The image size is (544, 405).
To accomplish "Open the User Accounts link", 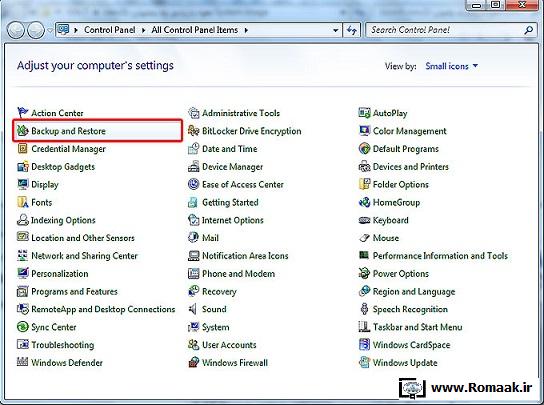I will (229, 345).
